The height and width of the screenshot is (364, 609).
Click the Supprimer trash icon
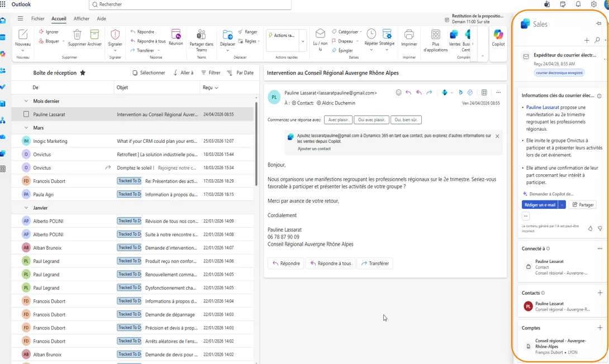(77, 35)
